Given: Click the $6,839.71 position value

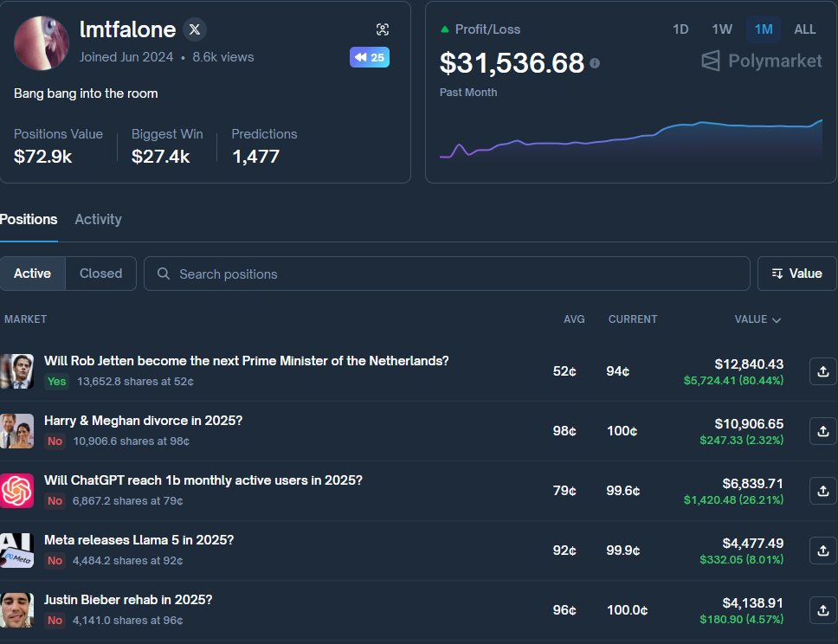Looking at the screenshot, I should coord(752,484).
